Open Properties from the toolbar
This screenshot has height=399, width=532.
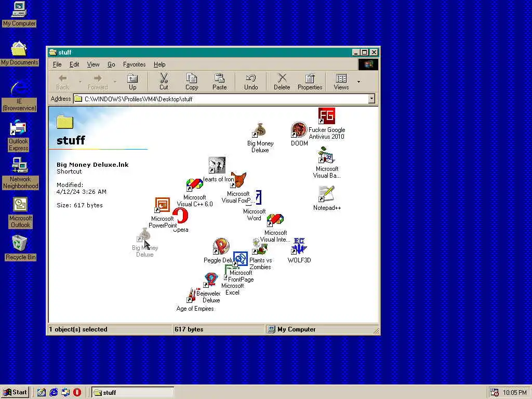pos(310,82)
